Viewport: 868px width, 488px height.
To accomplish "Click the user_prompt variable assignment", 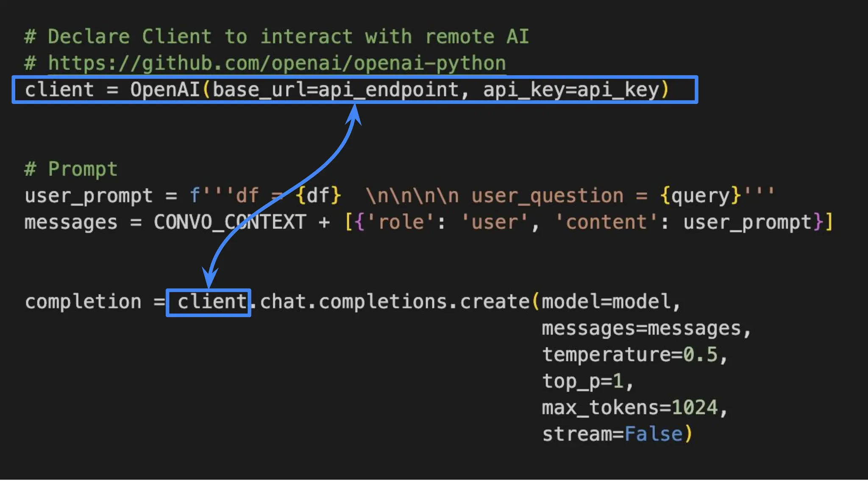I will click(x=89, y=196).
